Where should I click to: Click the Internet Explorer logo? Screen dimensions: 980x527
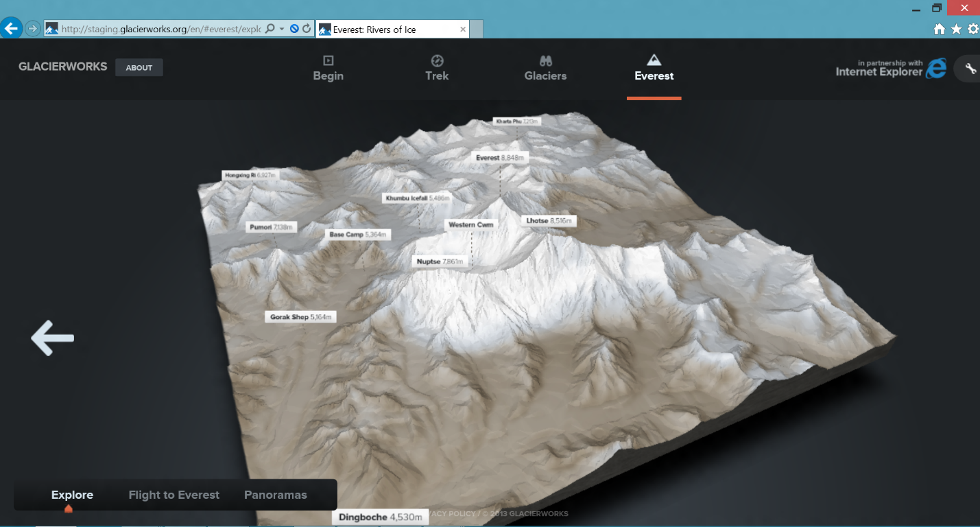click(x=936, y=68)
